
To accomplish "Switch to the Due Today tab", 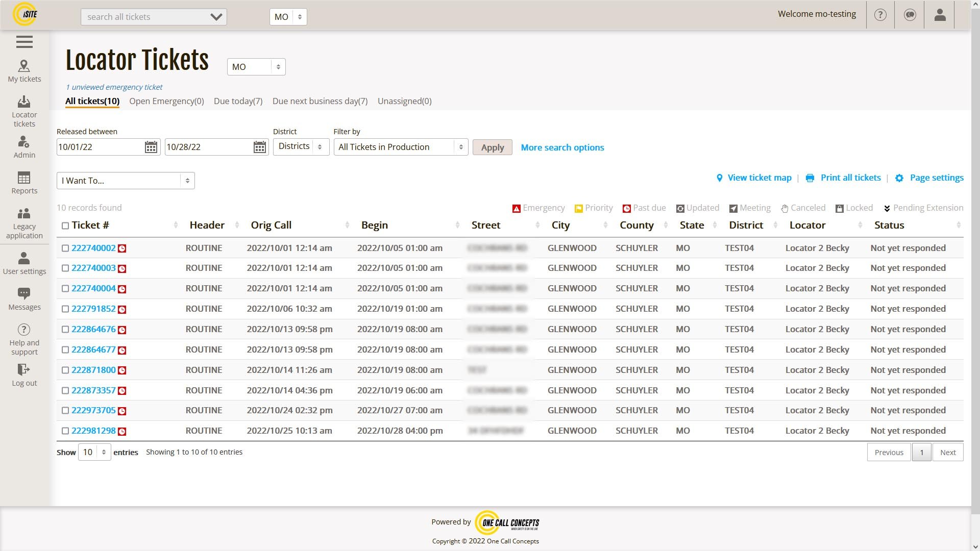I will click(x=238, y=101).
